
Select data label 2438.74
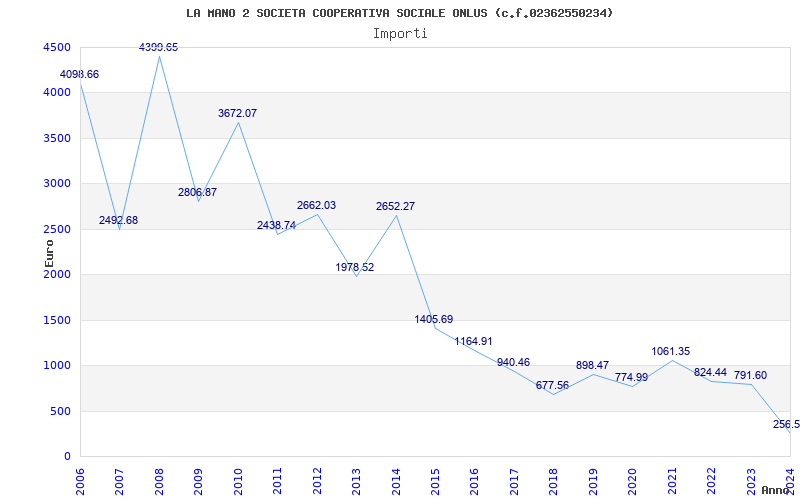coord(277,225)
